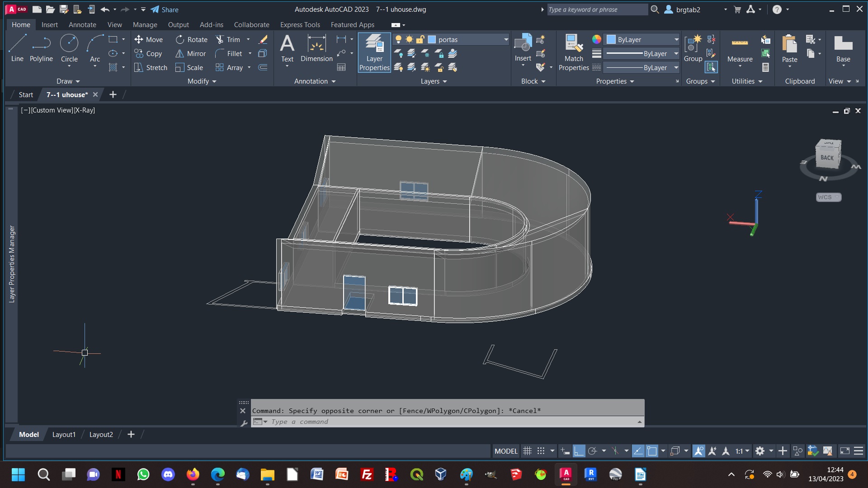
Task: Click the Share button
Action: (165, 9)
